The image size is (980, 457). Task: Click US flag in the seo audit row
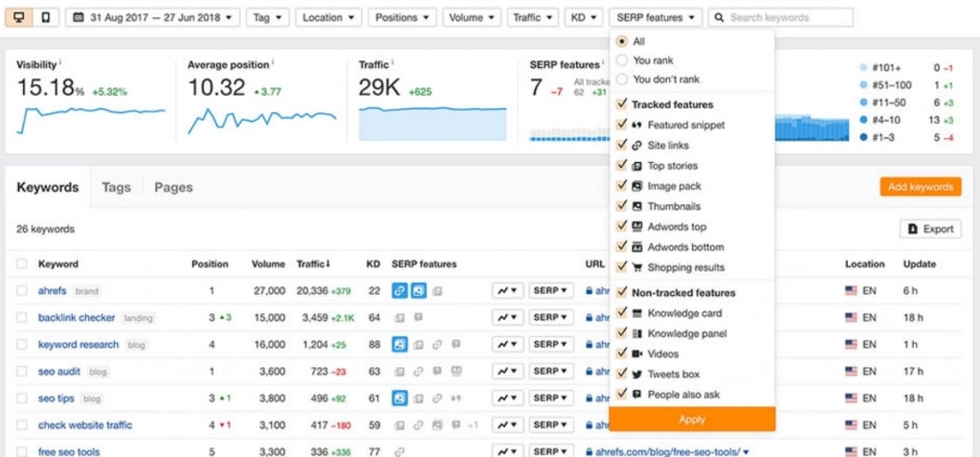851,371
